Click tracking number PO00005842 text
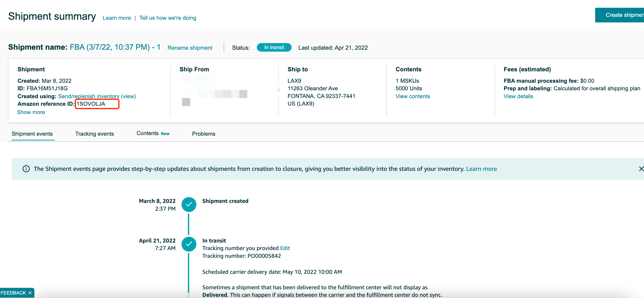This screenshot has height=298, width=644. point(264,256)
